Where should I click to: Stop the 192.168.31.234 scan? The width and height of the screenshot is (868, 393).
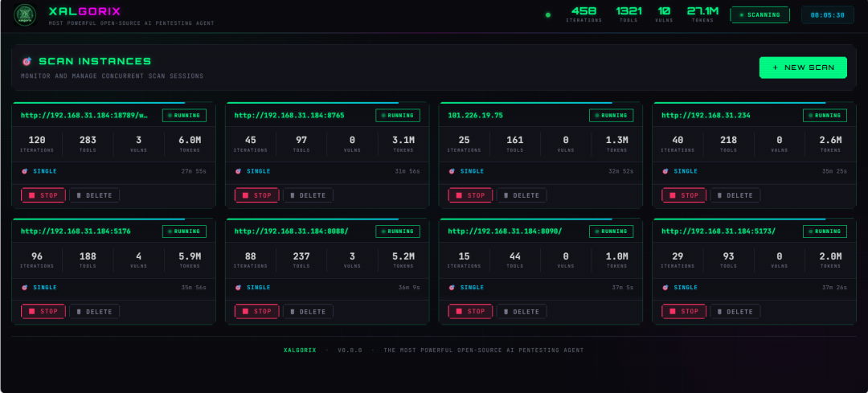[684, 195]
